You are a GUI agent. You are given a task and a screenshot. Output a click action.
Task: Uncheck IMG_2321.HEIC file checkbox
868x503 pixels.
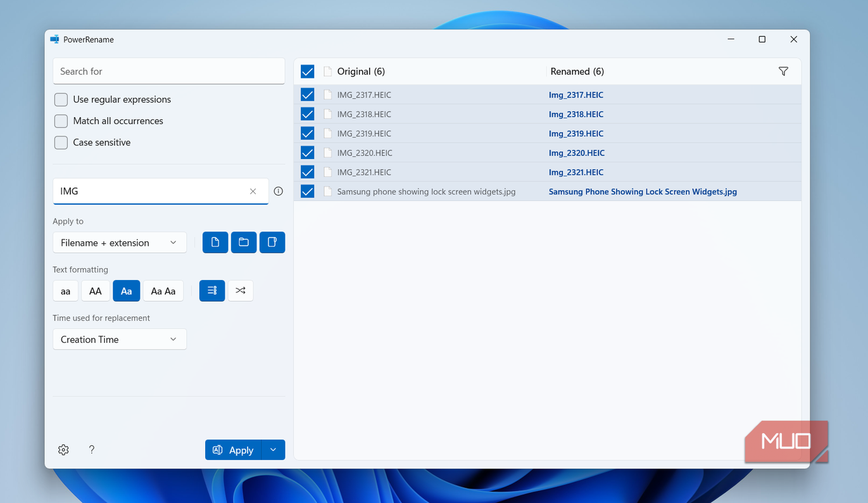308,172
